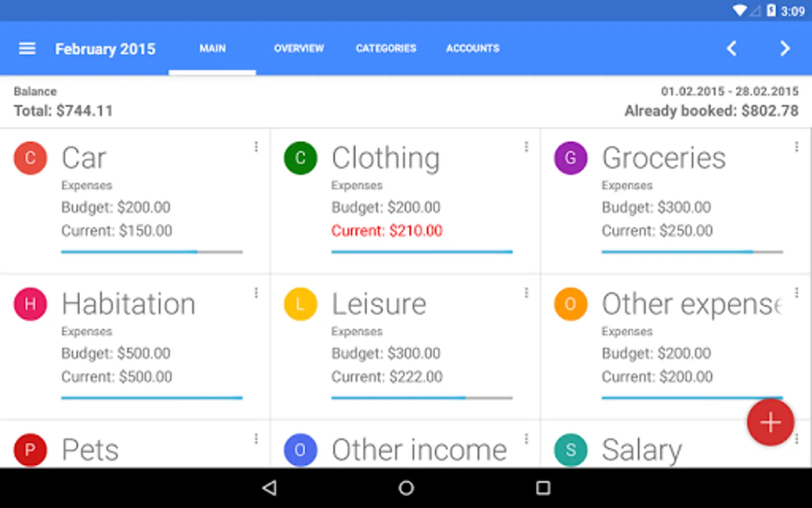Tap the Wi-Fi status icon

click(x=739, y=11)
